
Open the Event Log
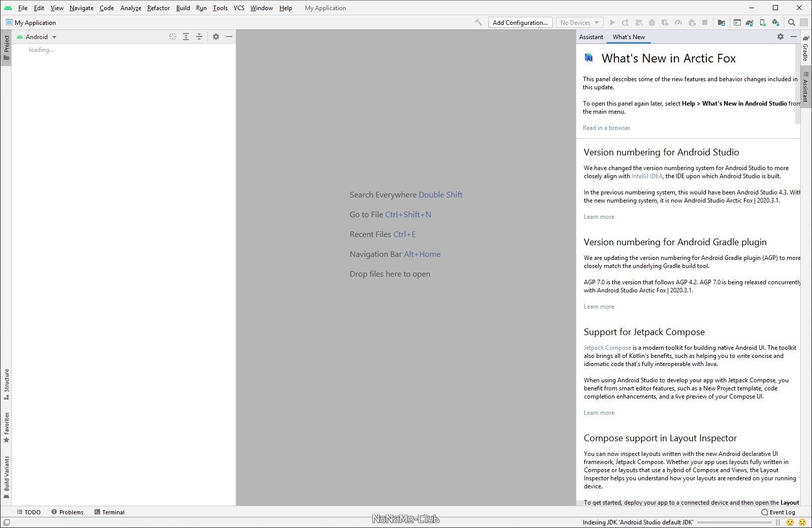point(778,512)
